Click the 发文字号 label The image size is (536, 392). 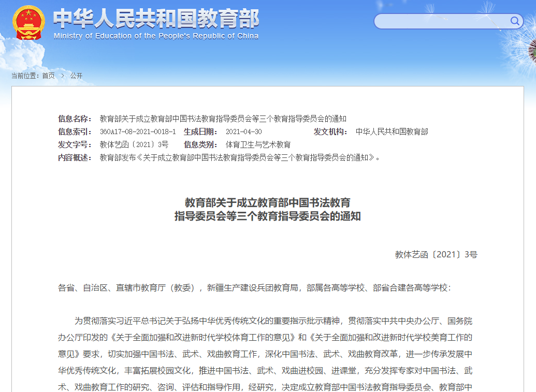click(x=75, y=144)
